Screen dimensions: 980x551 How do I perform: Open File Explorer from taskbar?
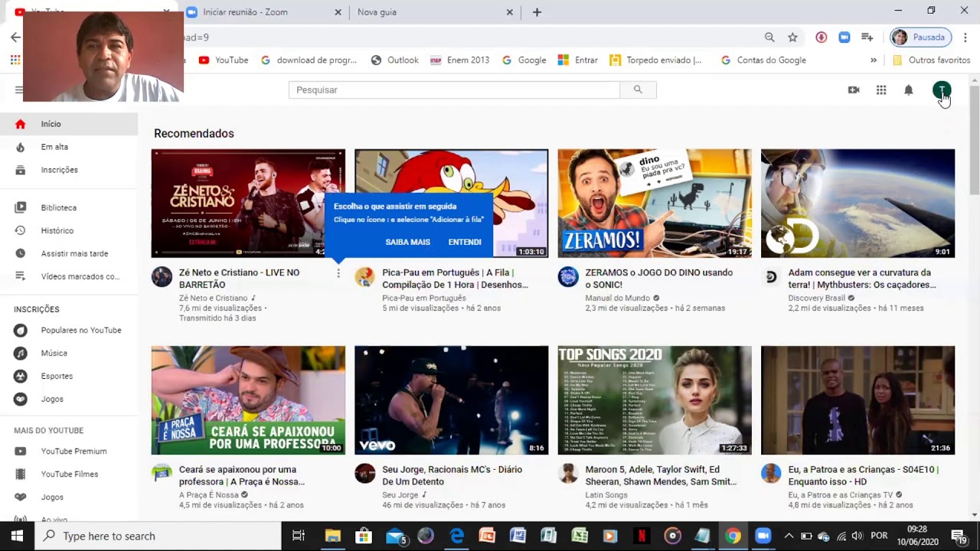(333, 536)
